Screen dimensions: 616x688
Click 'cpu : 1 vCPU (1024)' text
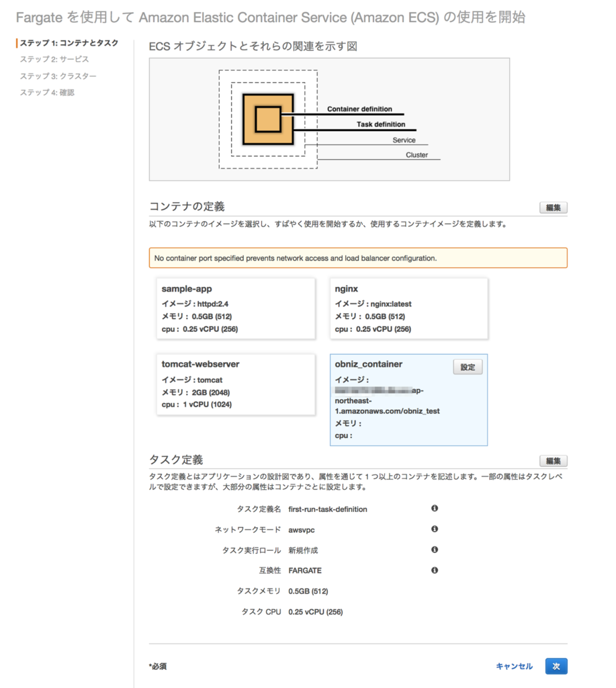(197, 404)
